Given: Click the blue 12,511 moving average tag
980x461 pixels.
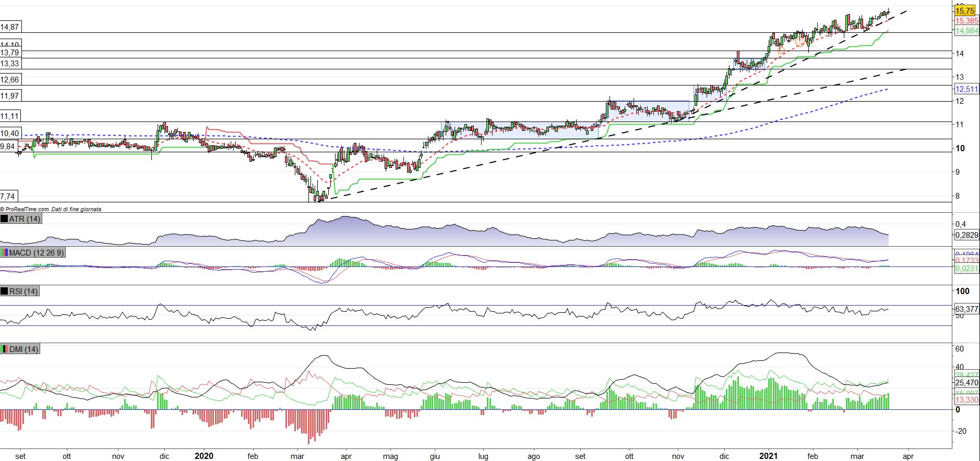Looking at the screenshot, I should 966,89.
